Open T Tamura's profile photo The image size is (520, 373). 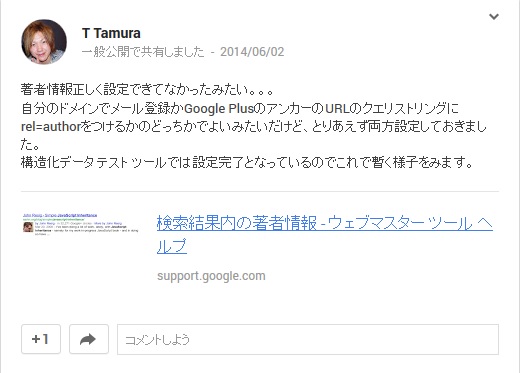44,42
